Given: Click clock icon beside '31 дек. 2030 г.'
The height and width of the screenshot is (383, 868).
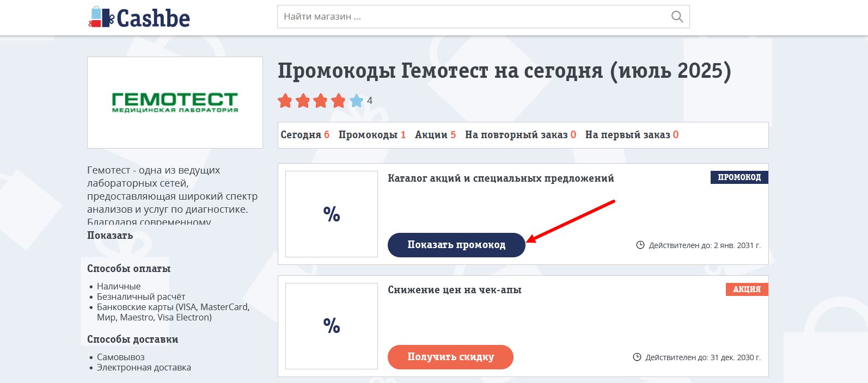Looking at the screenshot, I should (637, 357).
